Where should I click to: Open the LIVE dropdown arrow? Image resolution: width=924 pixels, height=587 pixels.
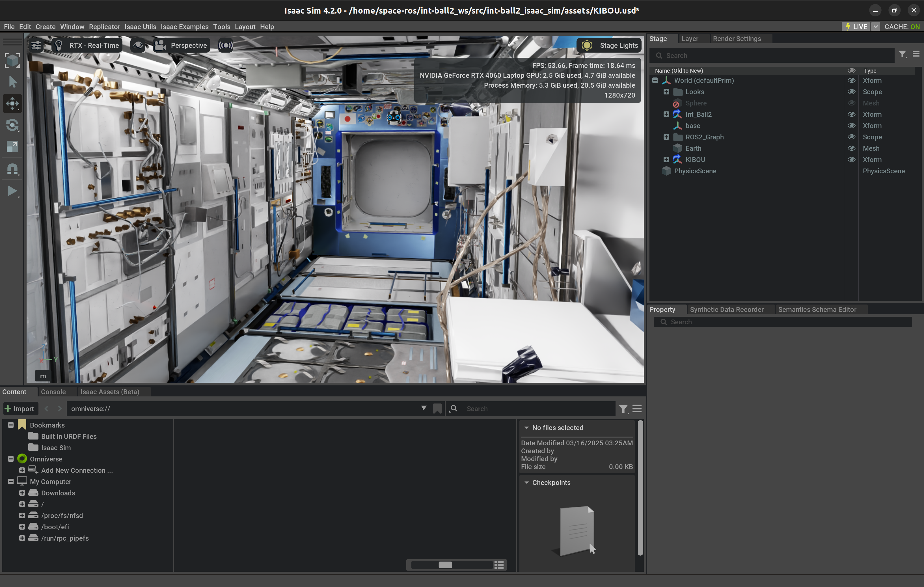(875, 27)
